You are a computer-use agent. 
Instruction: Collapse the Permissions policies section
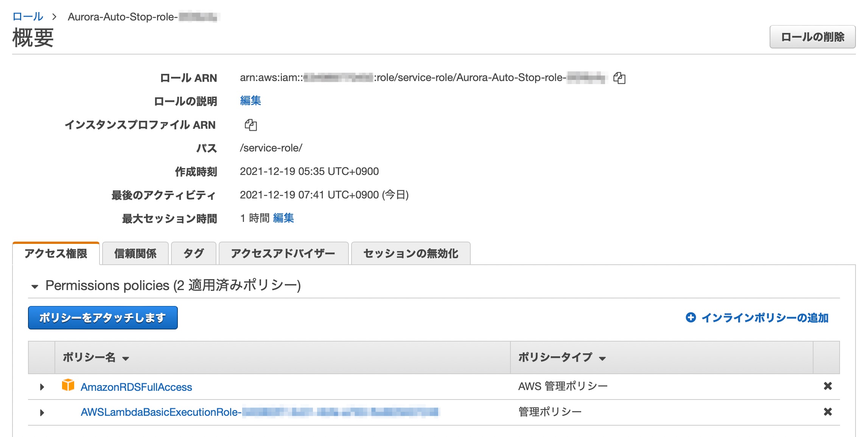tap(35, 287)
